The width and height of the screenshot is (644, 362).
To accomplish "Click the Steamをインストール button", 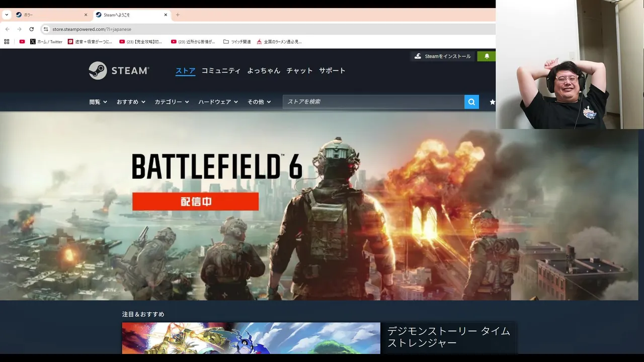I will tap(442, 56).
